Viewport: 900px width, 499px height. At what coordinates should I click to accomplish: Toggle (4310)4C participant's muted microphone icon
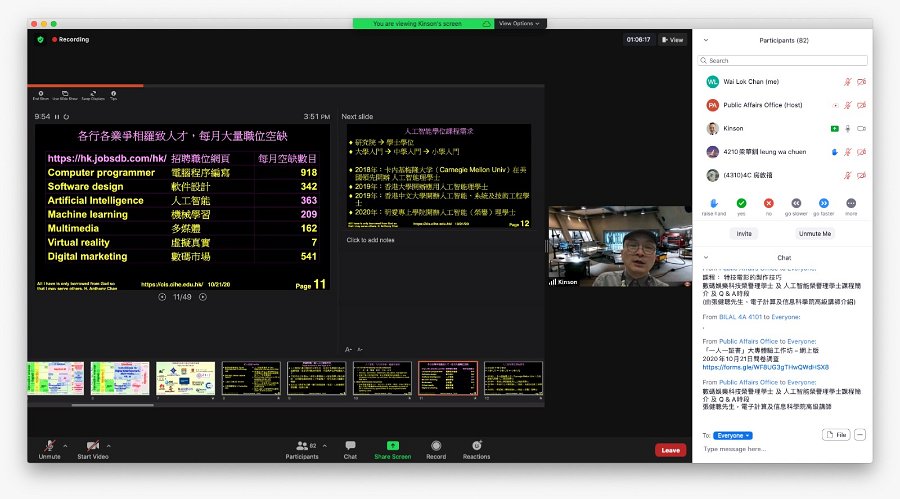pyautogui.click(x=847, y=175)
